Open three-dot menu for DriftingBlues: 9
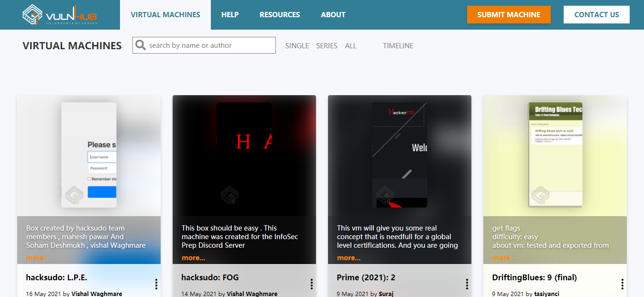The height and width of the screenshot is (297, 644). tap(622, 284)
